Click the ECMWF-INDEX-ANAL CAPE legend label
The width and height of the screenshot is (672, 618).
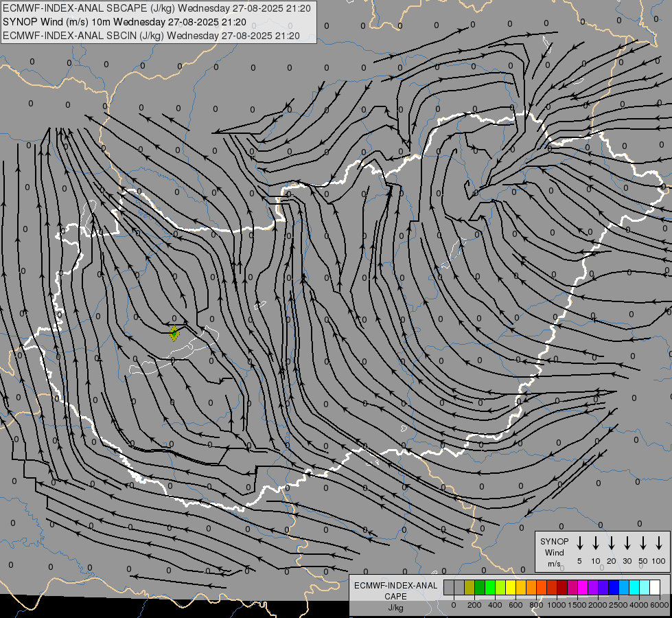coord(395,591)
